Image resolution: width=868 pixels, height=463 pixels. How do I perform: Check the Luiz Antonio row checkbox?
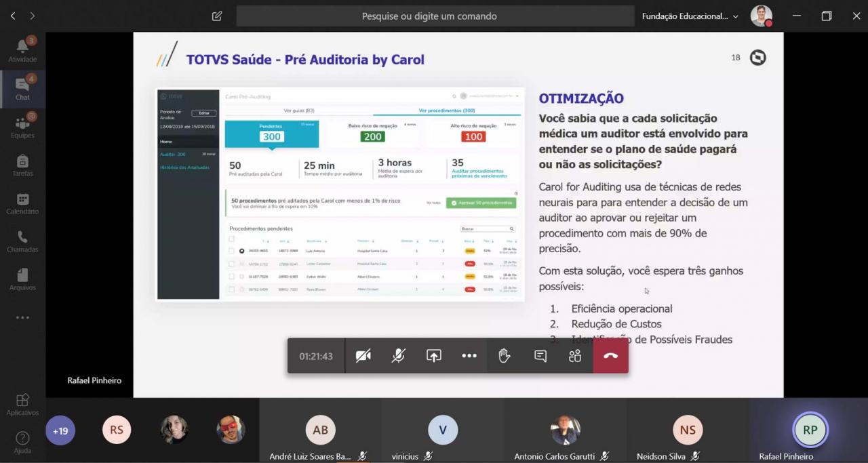tap(232, 251)
